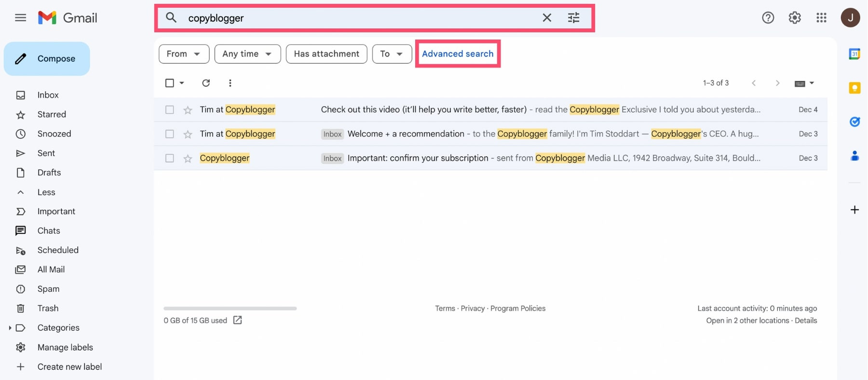
Task: Open the More options three-dot menu
Action: (x=230, y=83)
